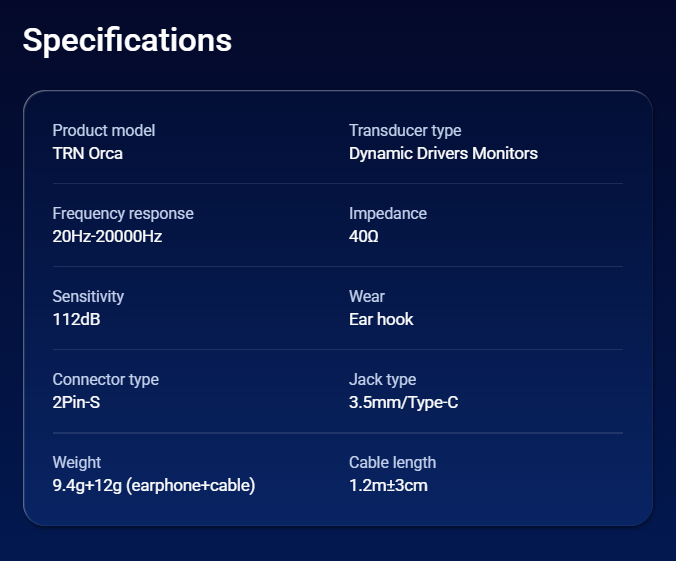The width and height of the screenshot is (676, 561).
Task: Select the 40Ω impedance value
Action: [364, 237]
